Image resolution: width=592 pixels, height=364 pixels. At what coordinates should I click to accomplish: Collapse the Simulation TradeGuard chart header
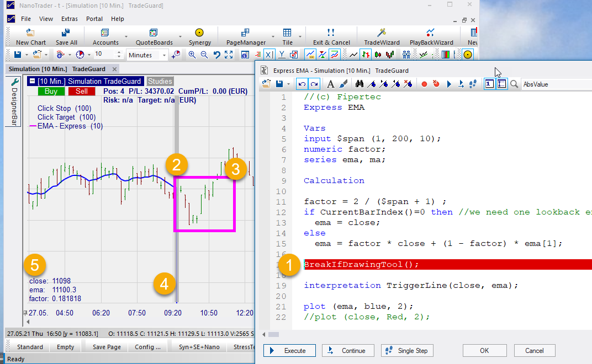pyautogui.click(x=32, y=81)
